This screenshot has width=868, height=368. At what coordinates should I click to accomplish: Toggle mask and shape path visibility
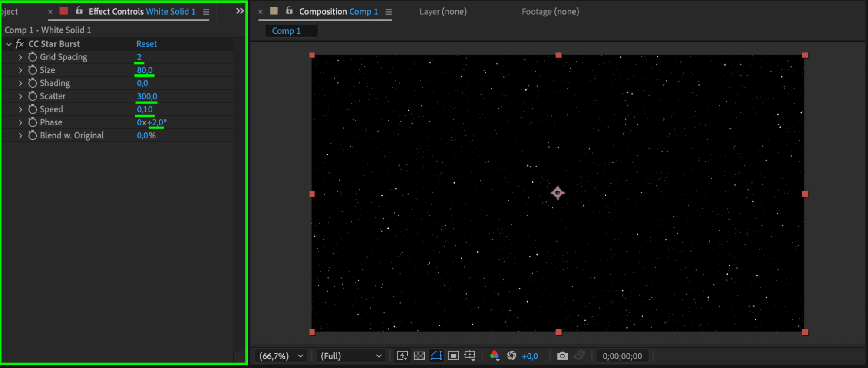coord(436,356)
